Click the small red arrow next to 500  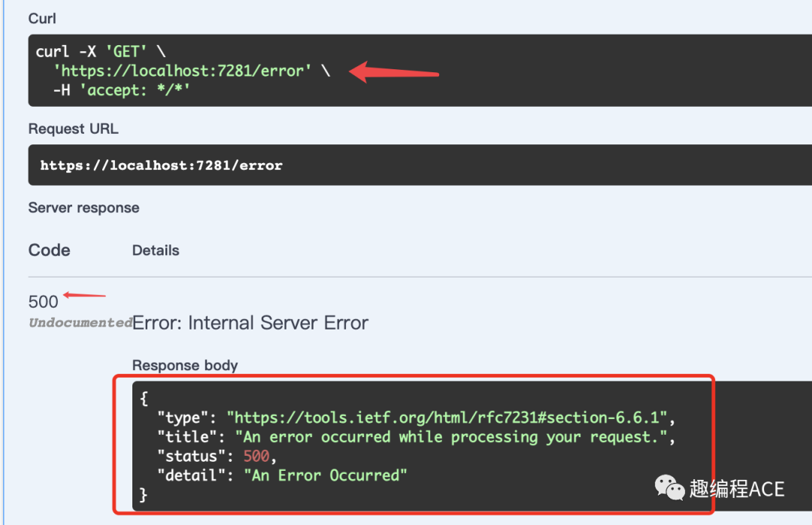[x=84, y=296]
